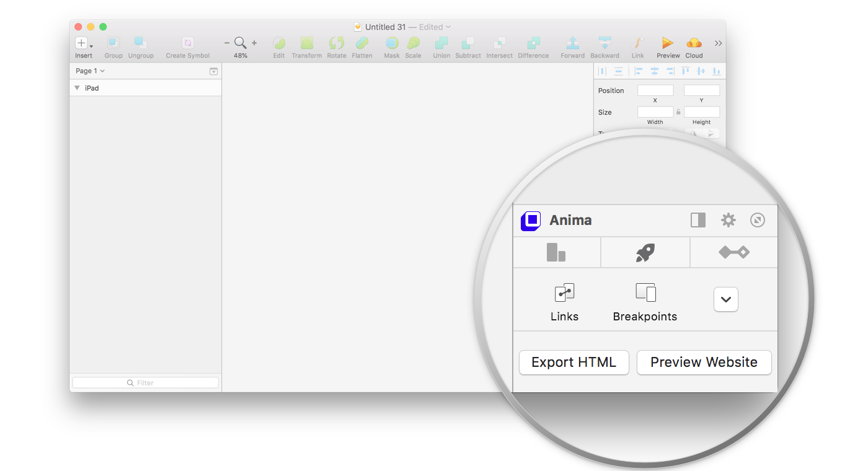Open the Edited title dropdown arrow

tap(448, 27)
